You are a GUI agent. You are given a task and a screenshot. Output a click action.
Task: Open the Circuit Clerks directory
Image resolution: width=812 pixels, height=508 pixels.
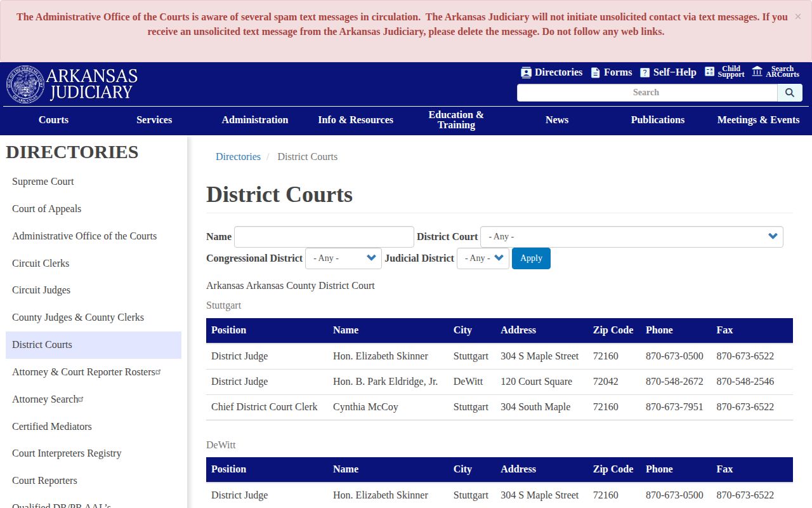pos(41,264)
